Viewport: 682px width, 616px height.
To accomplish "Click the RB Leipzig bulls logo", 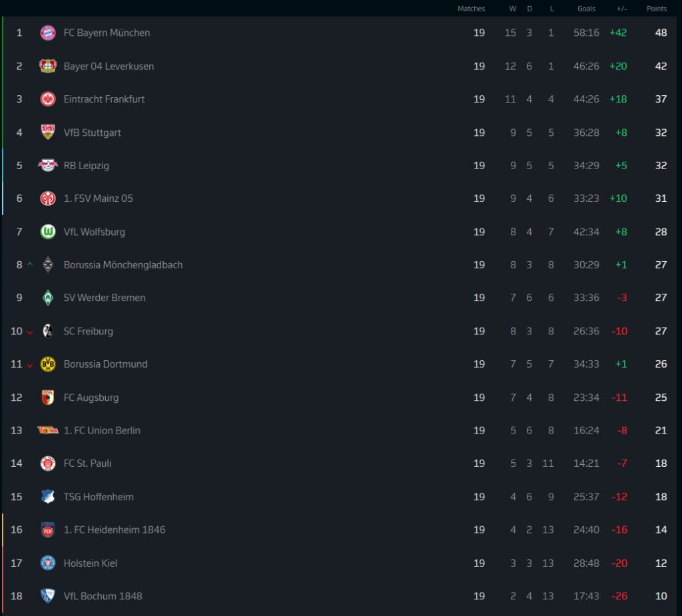I will (x=48, y=165).
